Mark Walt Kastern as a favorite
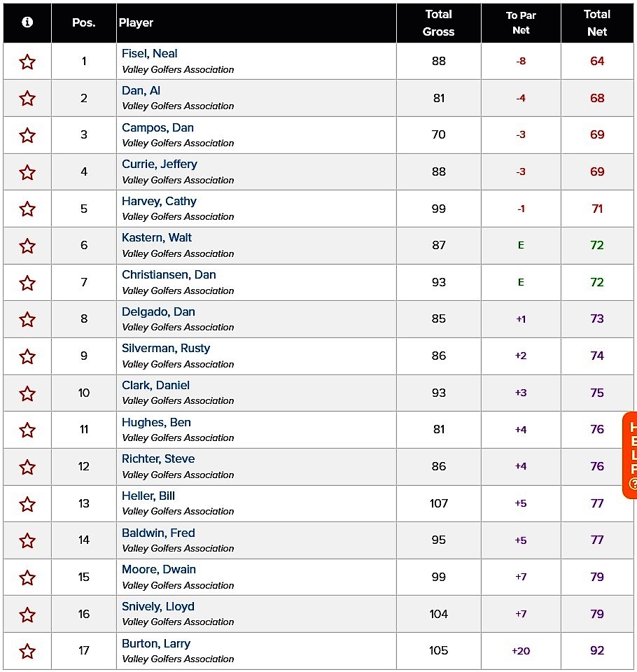This screenshot has width=637, height=672. [x=27, y=246]
